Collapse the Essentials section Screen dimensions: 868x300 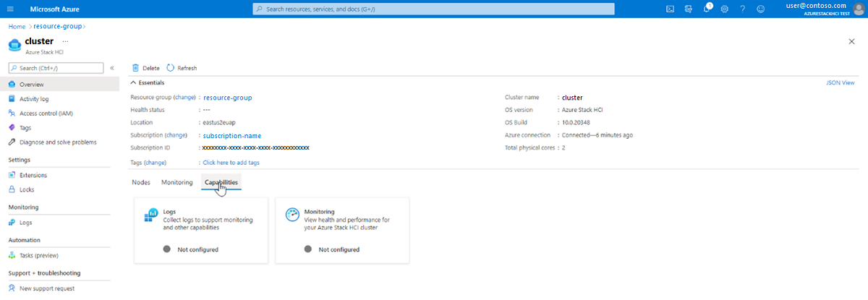click(x=147, y=82)
